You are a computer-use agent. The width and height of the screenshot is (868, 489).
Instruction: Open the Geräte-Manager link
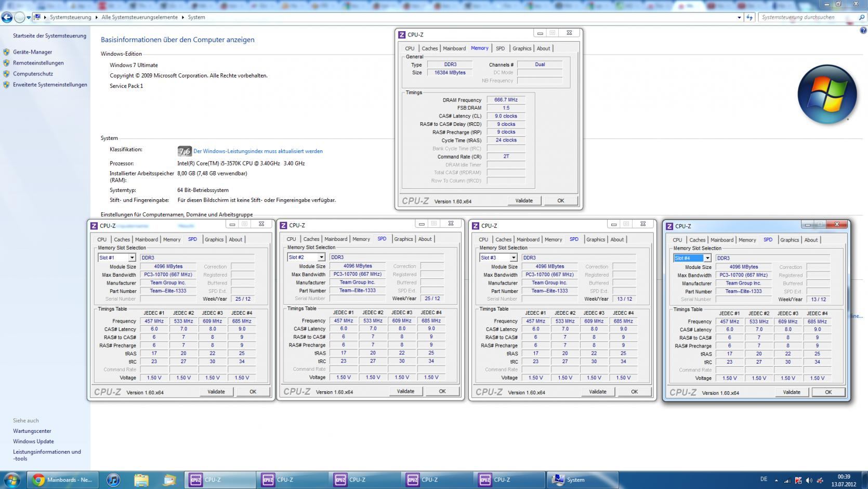[x=33, y=52]
